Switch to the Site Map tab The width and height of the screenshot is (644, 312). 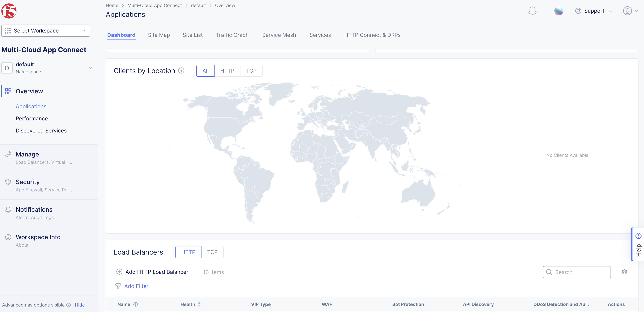159,35
